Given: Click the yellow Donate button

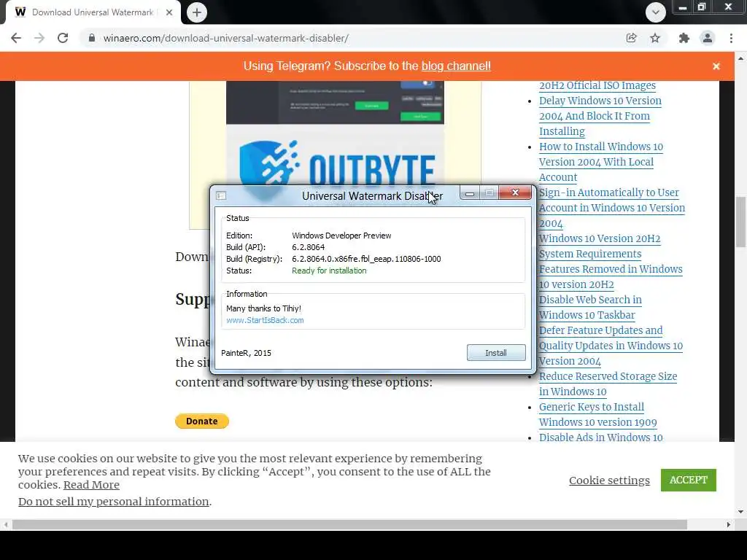Looking at the screenshot, I should [202, 421].
